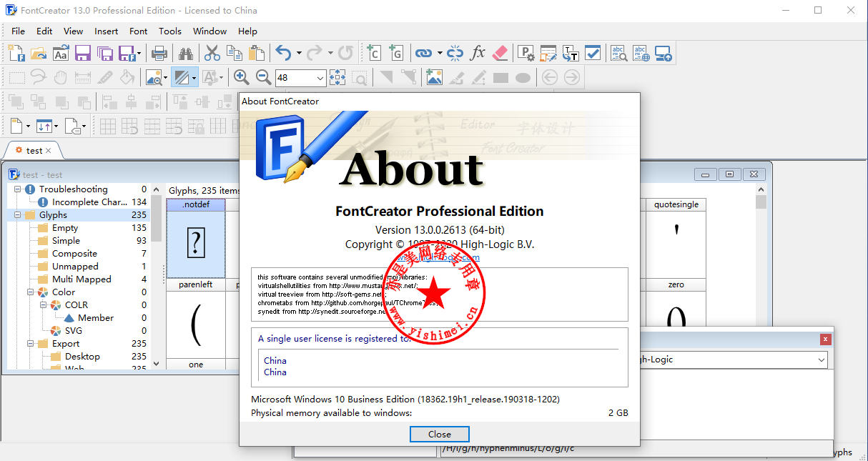
Task: Click the add image icon
Action: click(434, 77)
